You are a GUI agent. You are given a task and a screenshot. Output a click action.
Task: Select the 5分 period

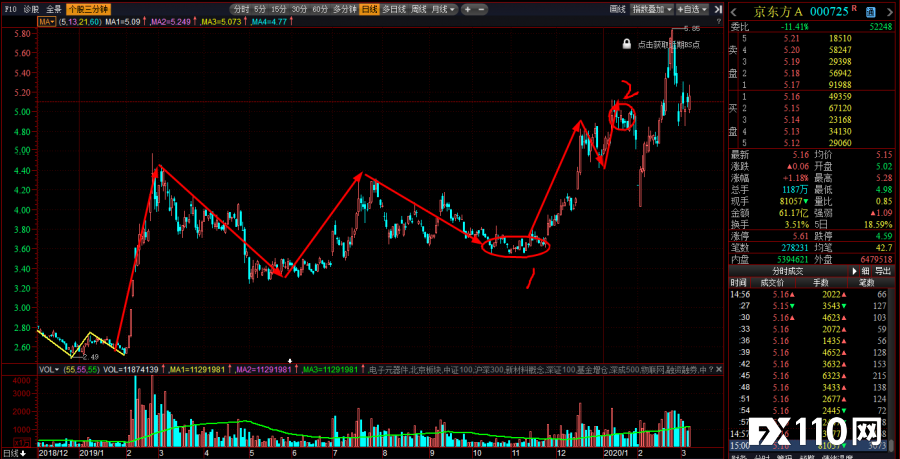pyautogui.click(x=260, y=9)
